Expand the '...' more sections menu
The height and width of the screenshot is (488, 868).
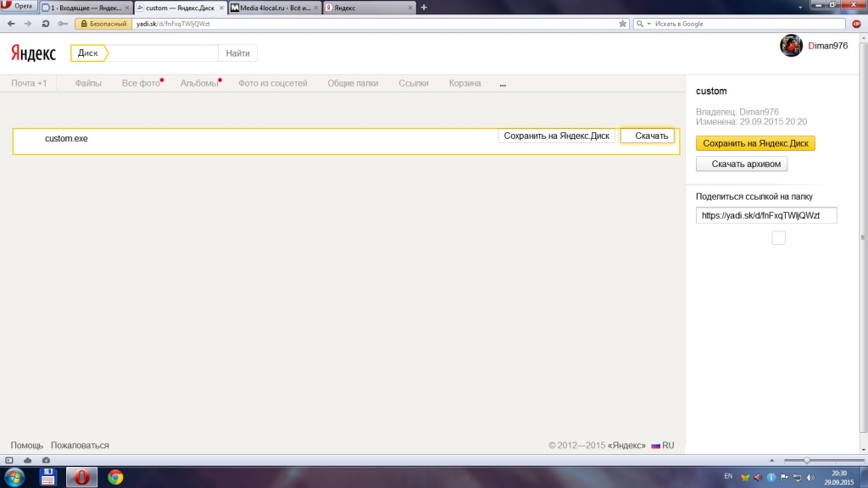pyautogui.click(x=503, y=84)
